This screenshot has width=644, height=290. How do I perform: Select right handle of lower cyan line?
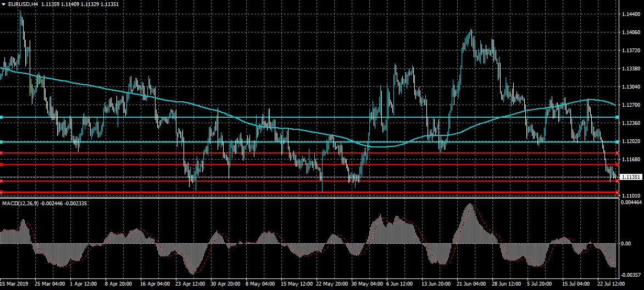click(x=618, y=142)
